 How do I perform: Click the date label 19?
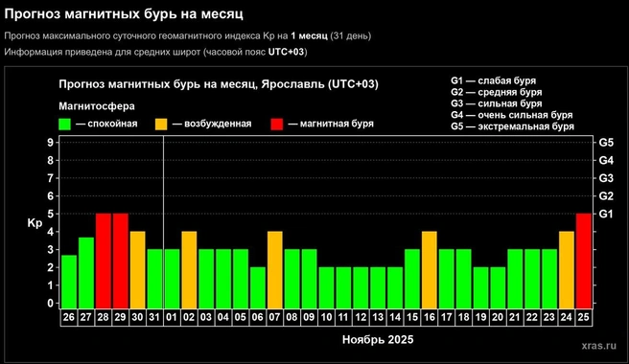tap(480, 317)
